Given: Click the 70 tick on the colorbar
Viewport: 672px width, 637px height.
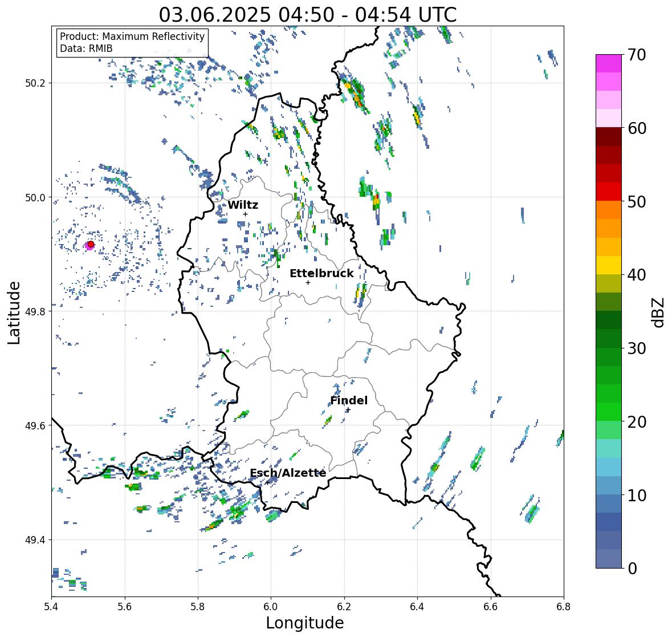Looking at the screenshot, I should tap(637, 55).
